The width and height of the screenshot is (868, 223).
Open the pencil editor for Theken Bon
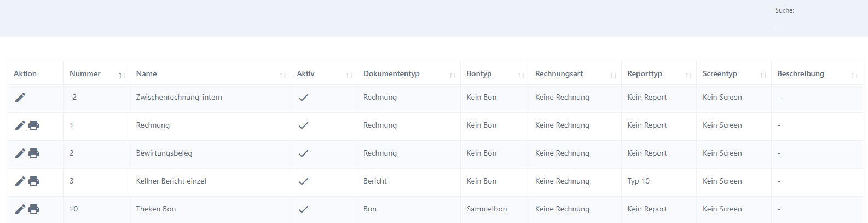[20, 209]
